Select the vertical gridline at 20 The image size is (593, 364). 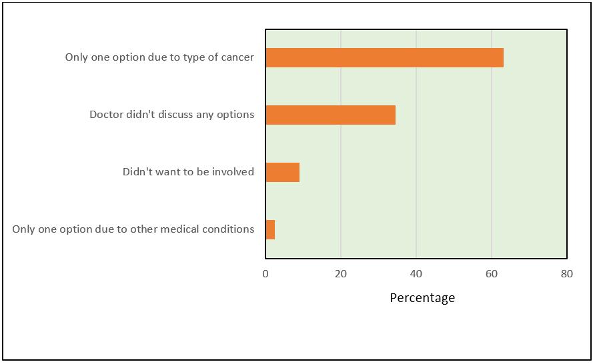341,200
